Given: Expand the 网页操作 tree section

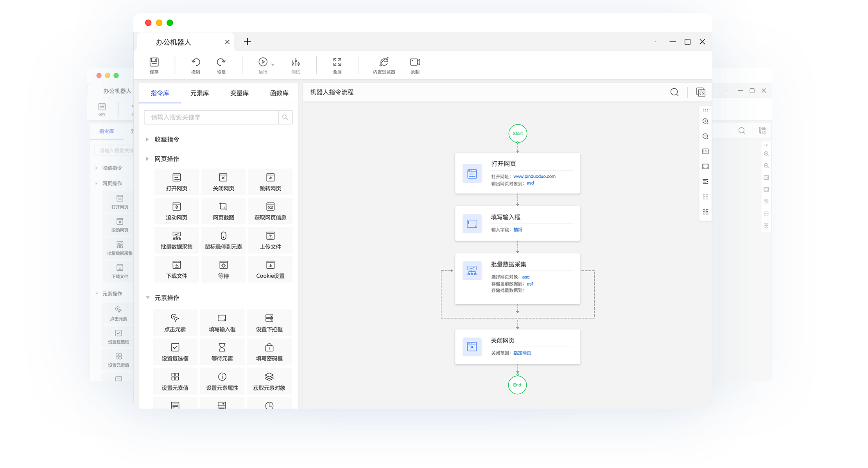Looking at the screenshot, I should (147, 159).
